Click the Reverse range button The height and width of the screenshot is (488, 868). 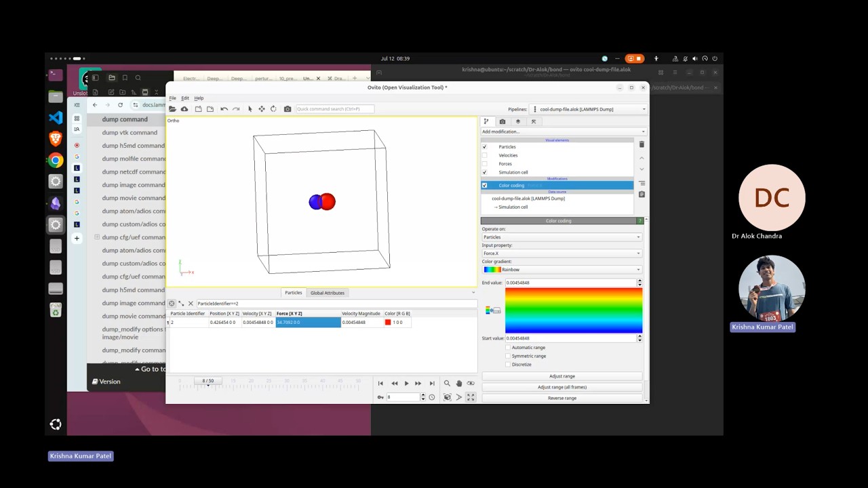(561, 399)
